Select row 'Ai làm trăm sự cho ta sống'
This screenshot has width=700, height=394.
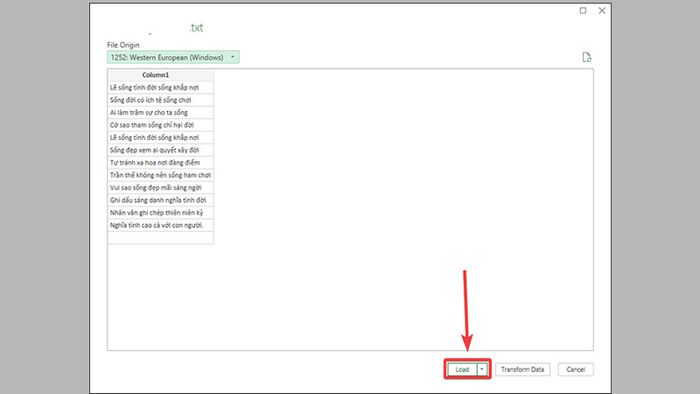(x=160, y=112)
